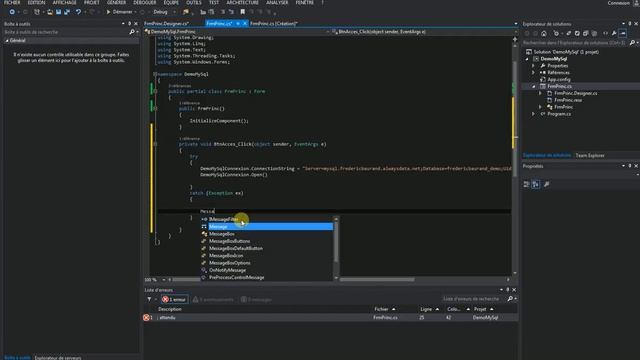
Task: Toggle the messages filter button
Action: (256, 299)
